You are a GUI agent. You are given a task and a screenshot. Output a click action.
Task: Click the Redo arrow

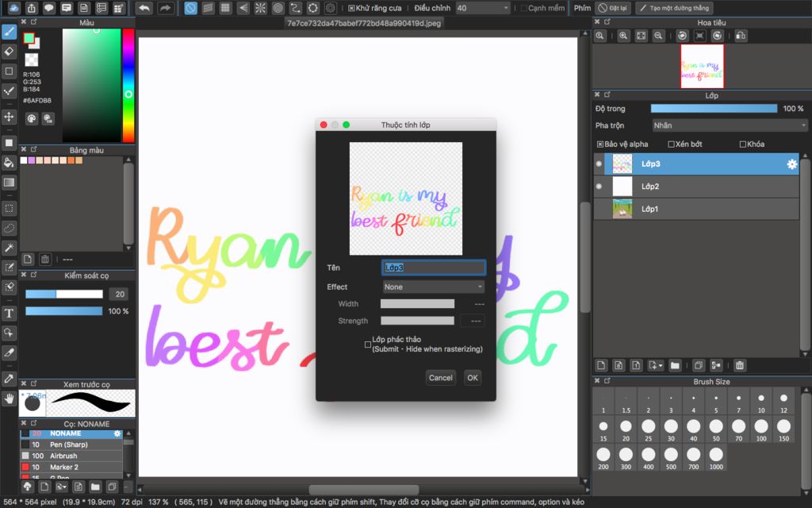pos(165,8)
